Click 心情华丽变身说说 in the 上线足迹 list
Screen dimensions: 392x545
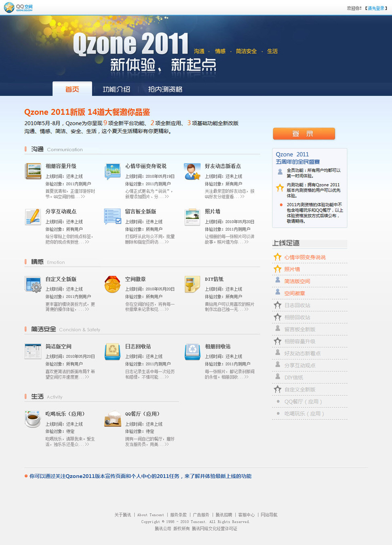point(305,257)
